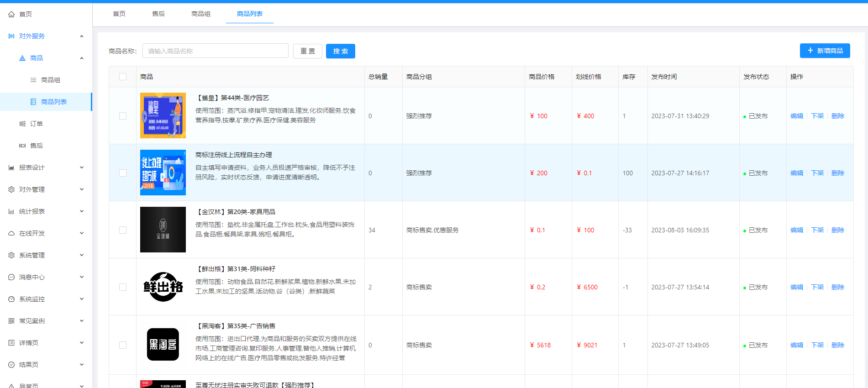Click 删除 for the 【黑淘客】 product

(x=838, y=345)
